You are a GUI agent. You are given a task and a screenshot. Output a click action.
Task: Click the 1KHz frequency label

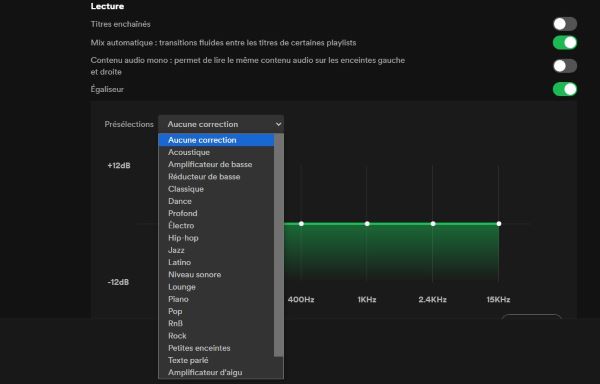click(367, 299)
